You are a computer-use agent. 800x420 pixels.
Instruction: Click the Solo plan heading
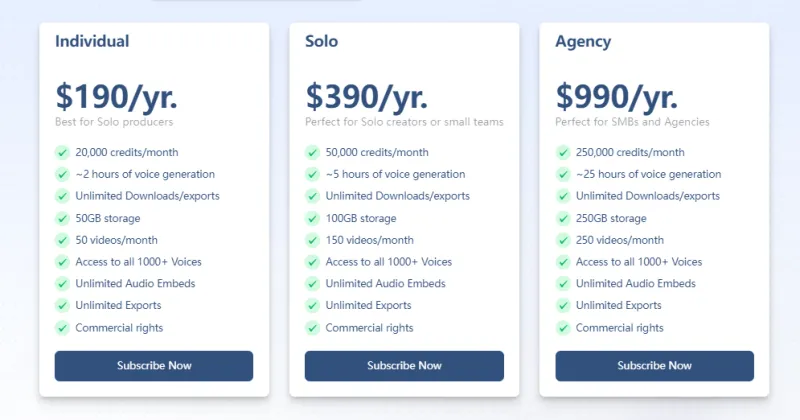click(x=322, y=42)
